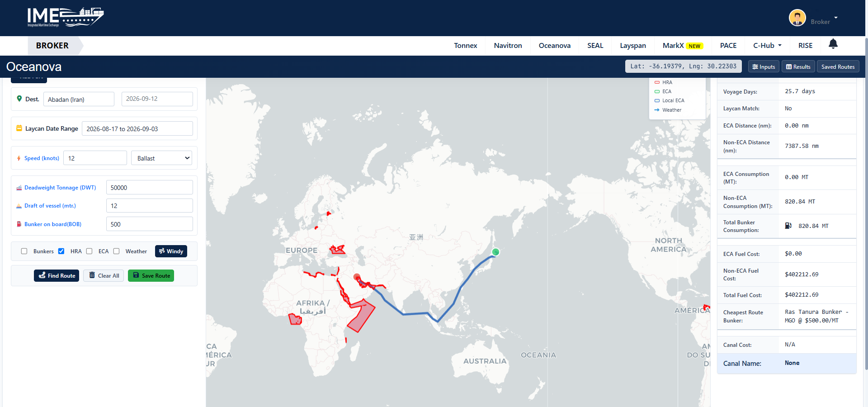Click the Canal Name value None
The height and width of the screenshot is (407, 868).
tap(792, 363)
